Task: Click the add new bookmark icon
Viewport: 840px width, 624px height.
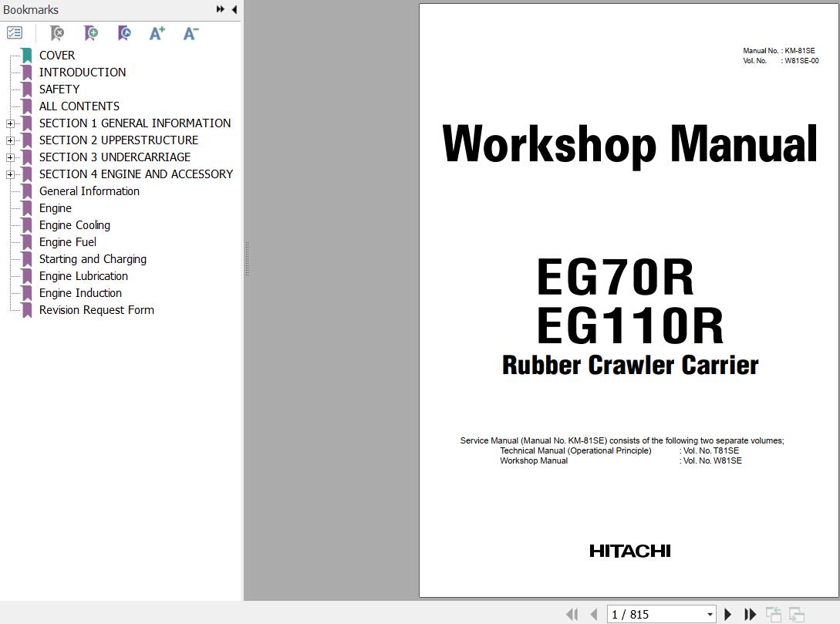Action: [x=91, y=33]
